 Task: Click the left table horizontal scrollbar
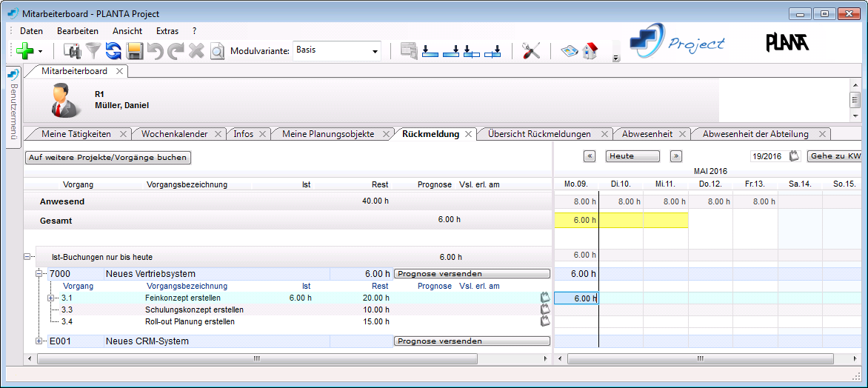click(257, 358)
